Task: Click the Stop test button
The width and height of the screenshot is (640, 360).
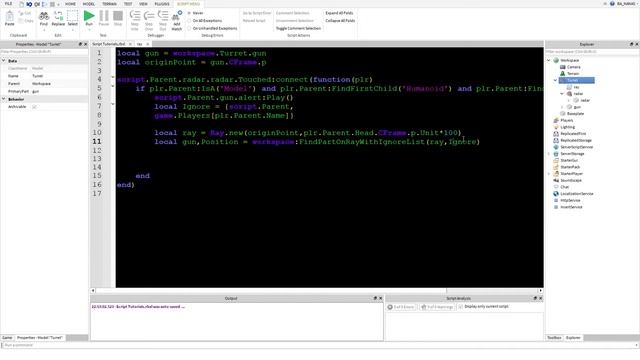Action: point(118,16)
